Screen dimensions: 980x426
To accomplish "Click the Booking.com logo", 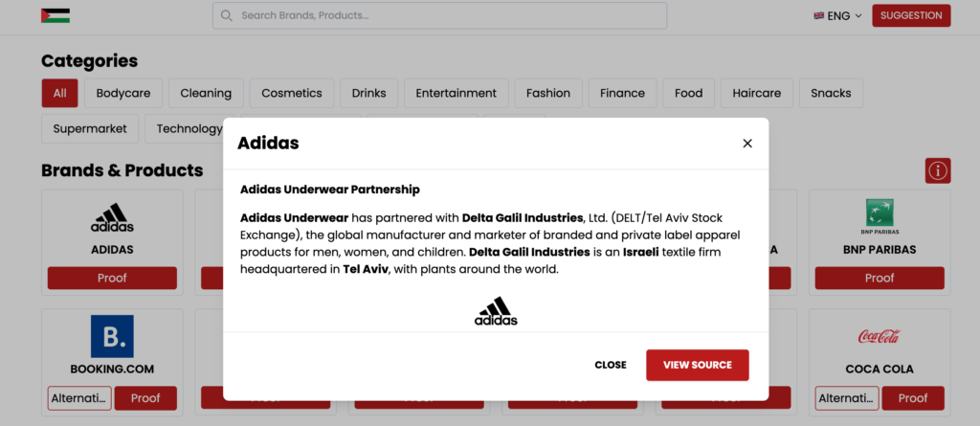I will (x=112, y=337).
